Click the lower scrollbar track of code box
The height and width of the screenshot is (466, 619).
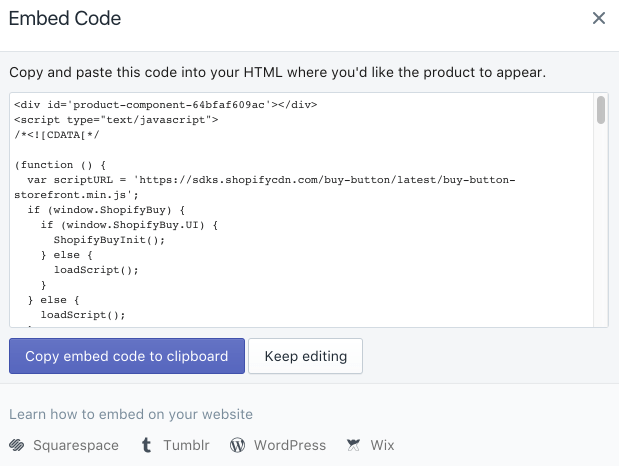[601, 225]
